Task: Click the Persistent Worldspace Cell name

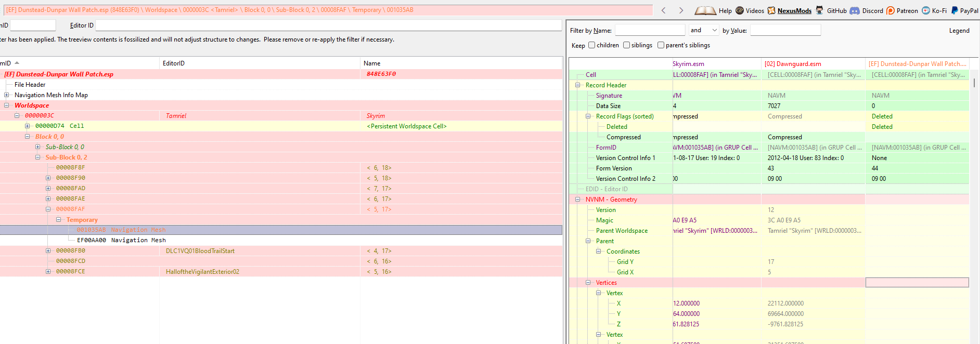Action: tap(407, 126)
